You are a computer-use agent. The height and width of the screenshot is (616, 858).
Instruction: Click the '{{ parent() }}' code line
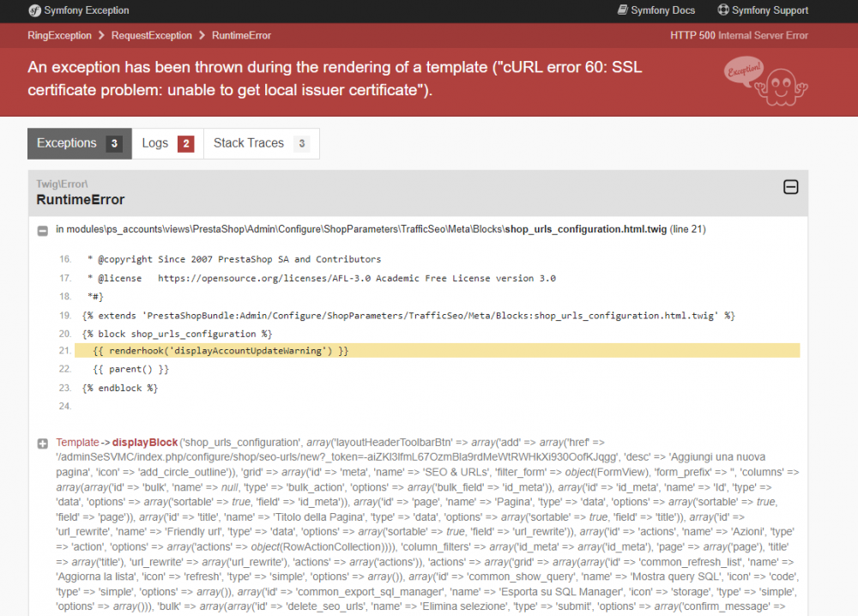pos(130,369)
